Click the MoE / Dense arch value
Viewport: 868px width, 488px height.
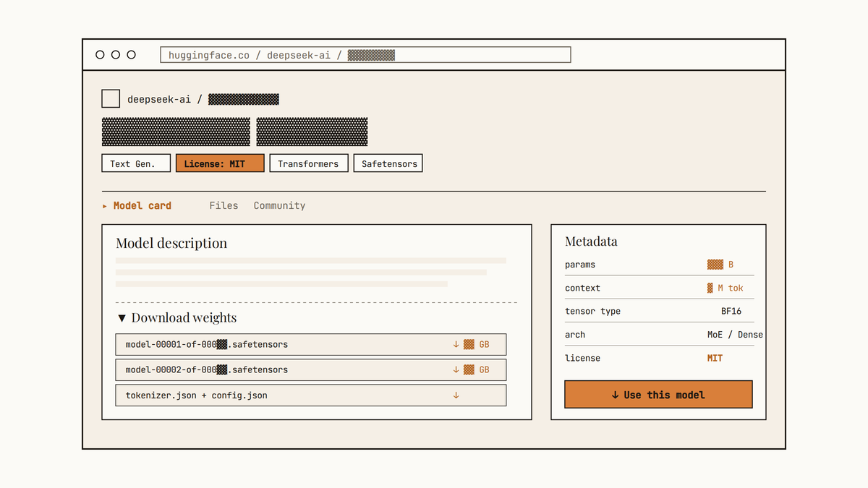[x=735, y=335]
